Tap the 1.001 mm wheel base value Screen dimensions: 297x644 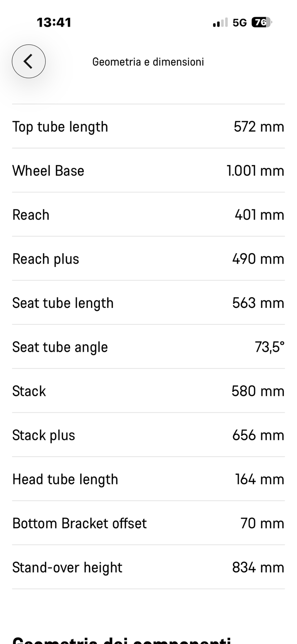click(255, 171)
